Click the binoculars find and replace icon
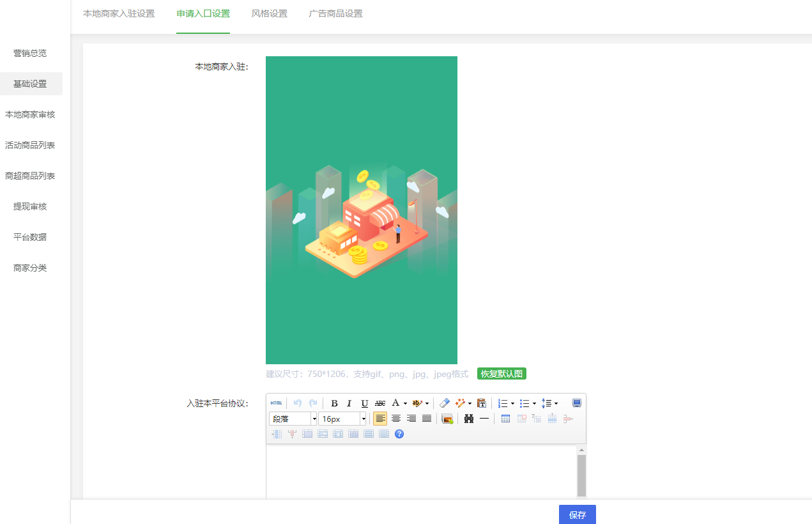Image resolution: width=812 pixels, height=524 pixels. [469, 419]
